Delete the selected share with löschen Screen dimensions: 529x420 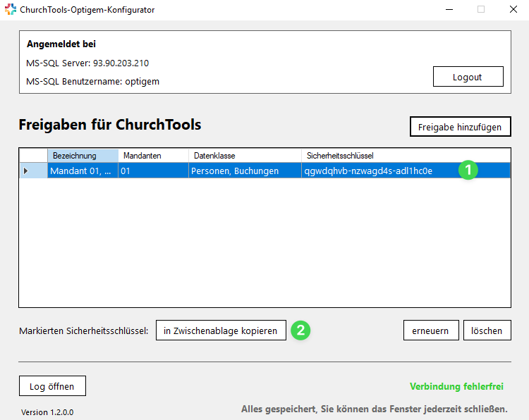pos(487,331)
